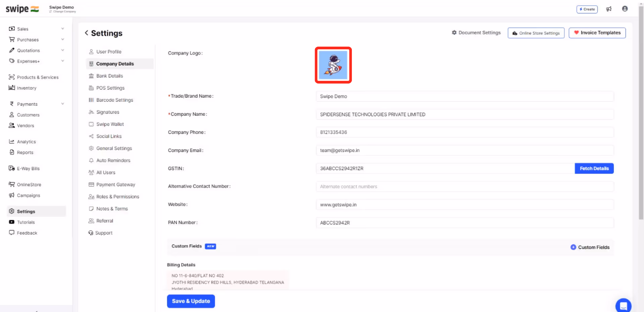Click the Campaigns megaphone icon
This screenshot has height=312, width=644.
12,195
